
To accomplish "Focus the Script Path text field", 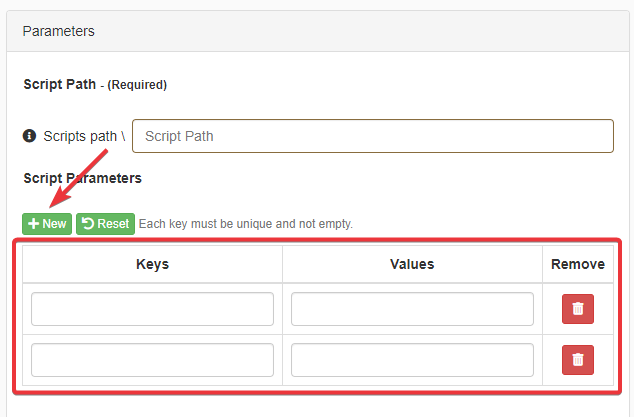I will [x=373, y=136].
